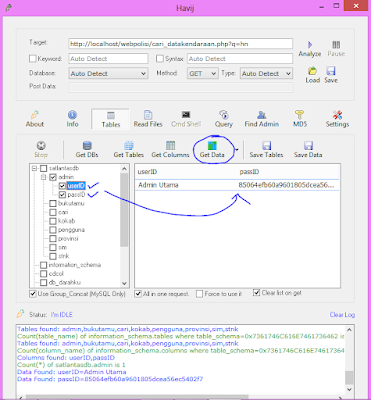
Task: Check the pengguna table checkbox
Action: (53, 230)
